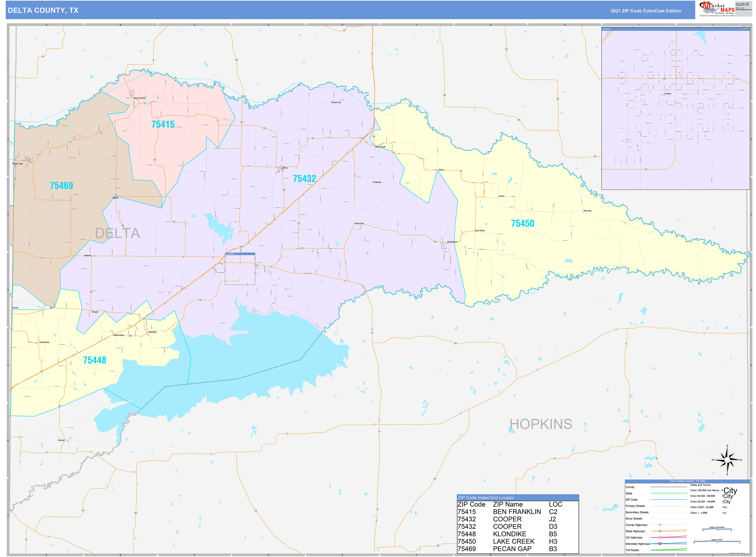Click the County Highways marker in the legend
The width and height of the screenshot is (756, 557).
660,525
